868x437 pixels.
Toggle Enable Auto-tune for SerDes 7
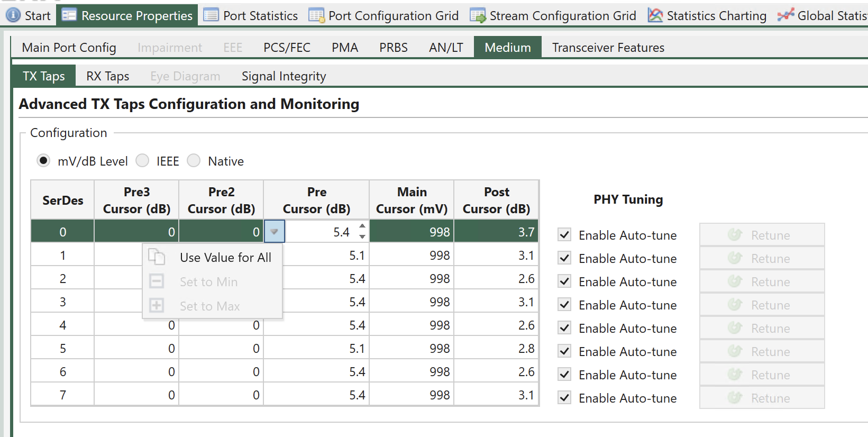pos(565,397)
